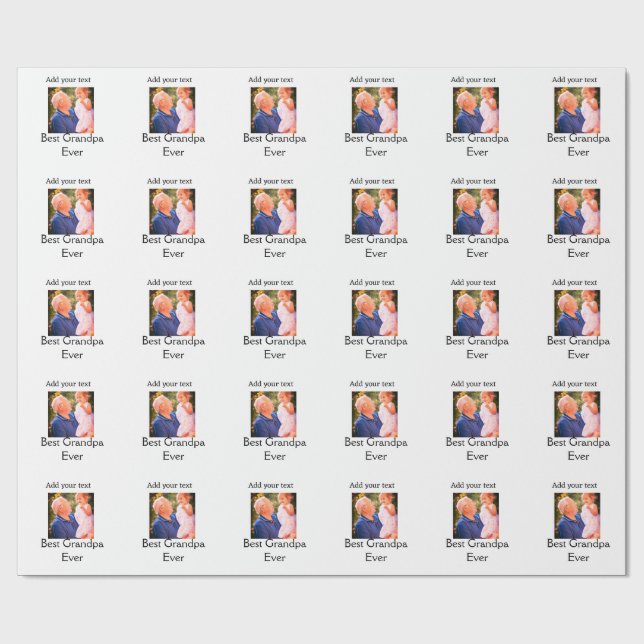Screen dimensions: 644x644
Task: Select "Best Grandpa Ever" in row two, column six
Action: [578, 246]
